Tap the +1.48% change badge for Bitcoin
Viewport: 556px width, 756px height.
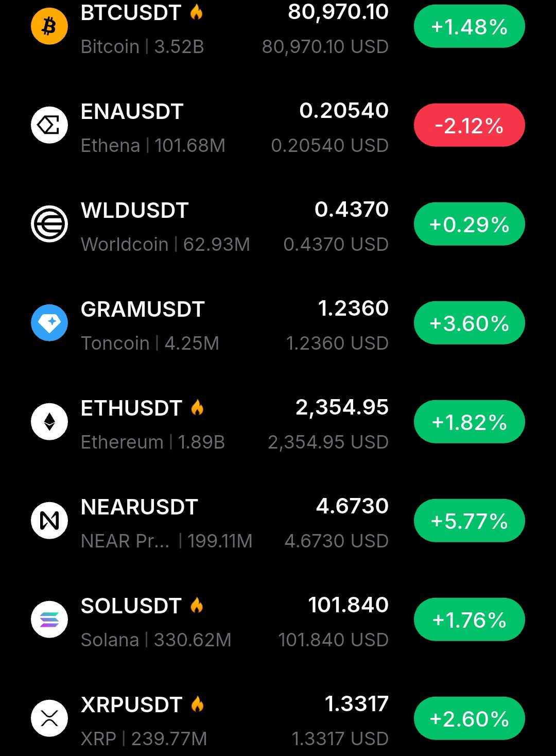point(470,26)
